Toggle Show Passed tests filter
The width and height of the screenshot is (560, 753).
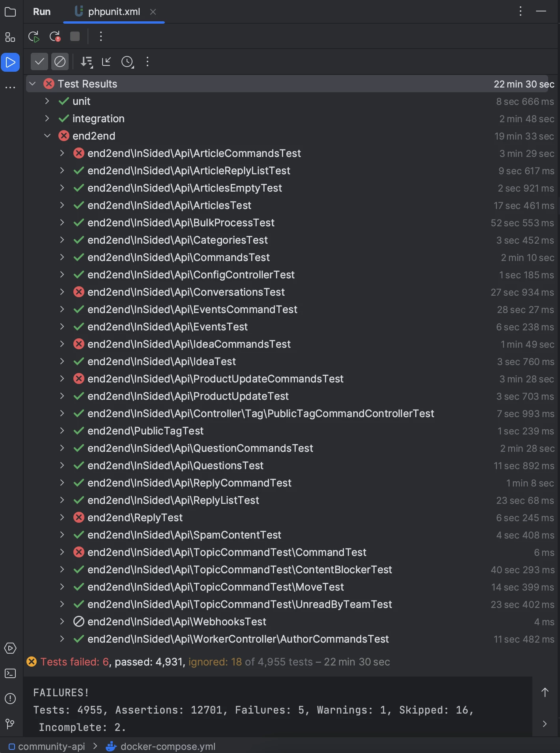point(39,62)
